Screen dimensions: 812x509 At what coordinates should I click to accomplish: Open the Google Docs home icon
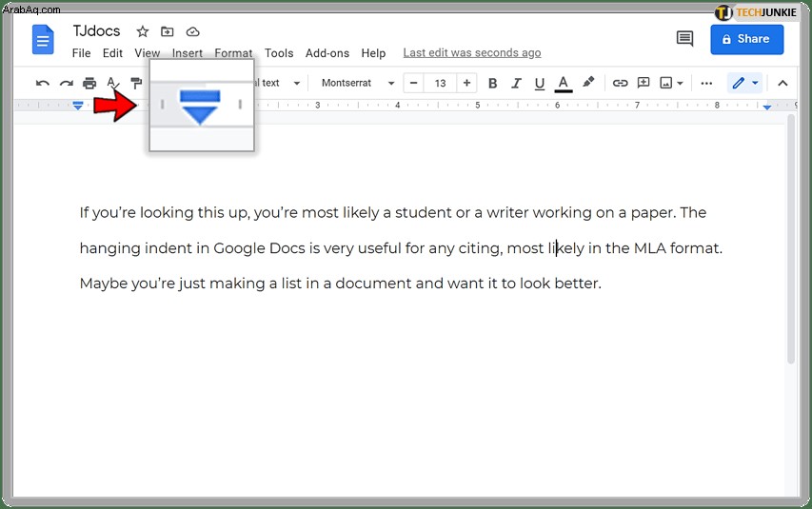tap(43, 40)
